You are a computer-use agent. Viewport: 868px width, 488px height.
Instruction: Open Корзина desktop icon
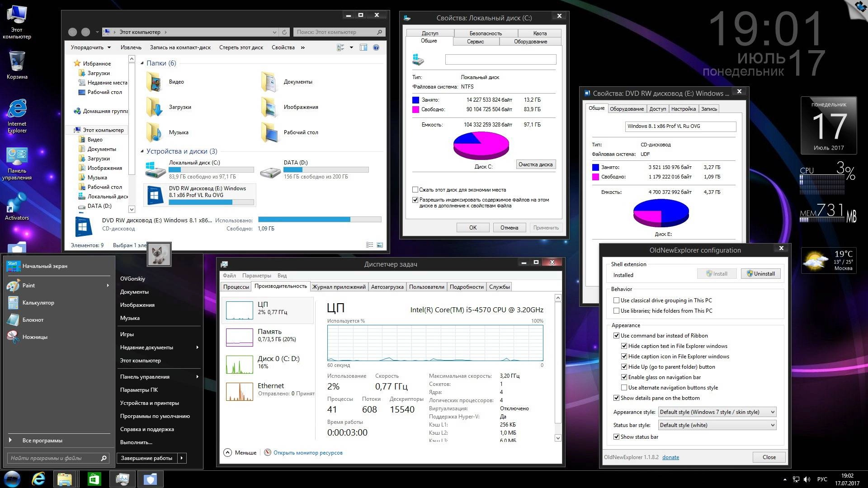click(x=17, y=65)
